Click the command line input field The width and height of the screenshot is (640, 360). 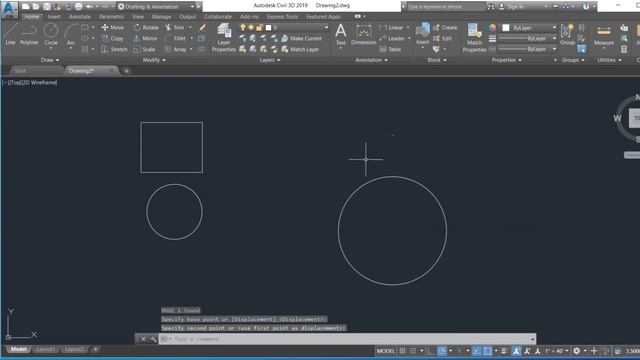[x=347, y=339]
